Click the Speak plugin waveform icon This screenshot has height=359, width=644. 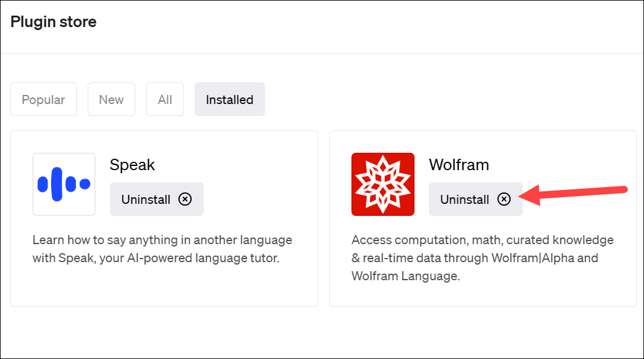(64, 184)
